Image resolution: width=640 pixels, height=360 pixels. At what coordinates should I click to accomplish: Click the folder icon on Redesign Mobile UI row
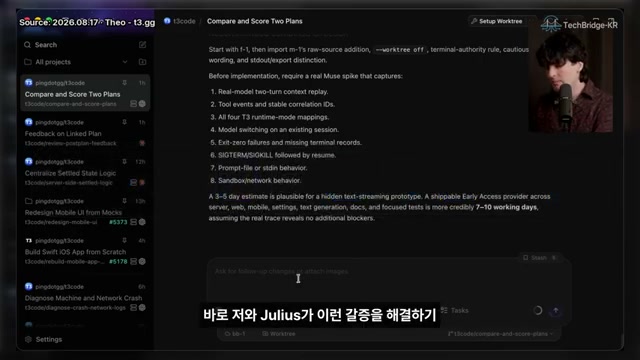(29, 201)
